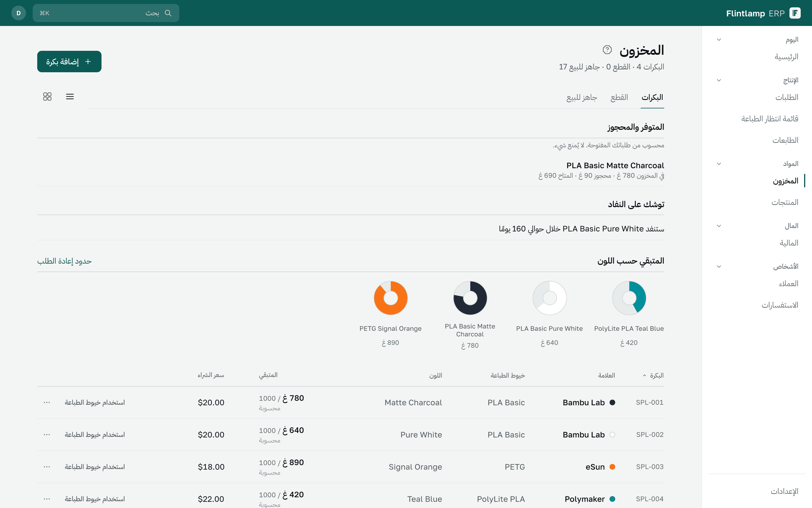Click the PLA Basic Matte Charcoal reserved entry
The image size is (812, 508).
pyautogui.click(x=351, y=170)
